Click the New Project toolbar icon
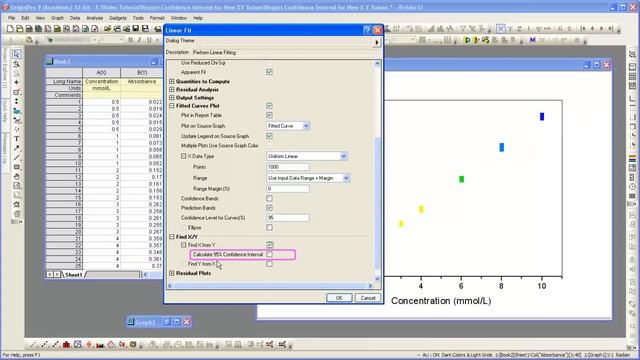Viewport: 640px width, 360px height. [x=10, y=29]
